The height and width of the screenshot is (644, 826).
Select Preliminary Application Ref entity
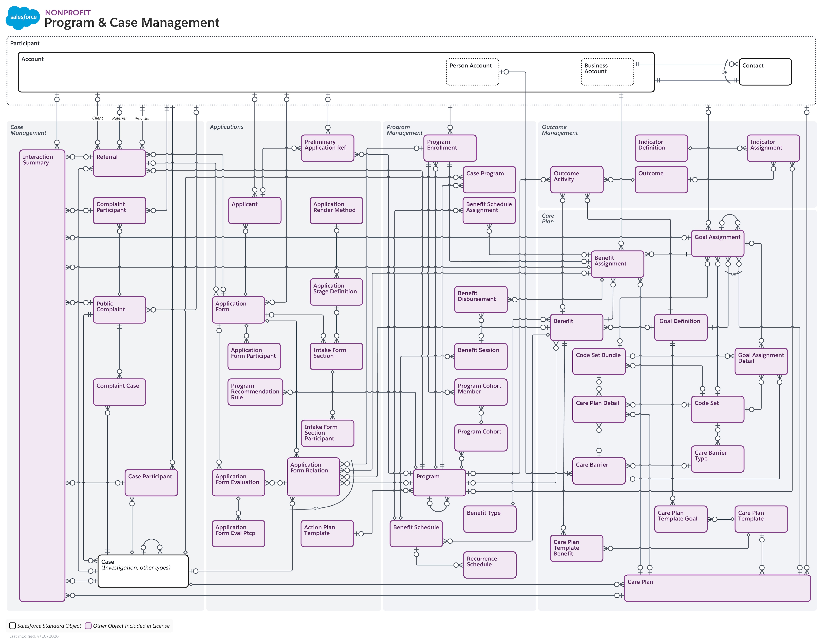coord(328,148)
